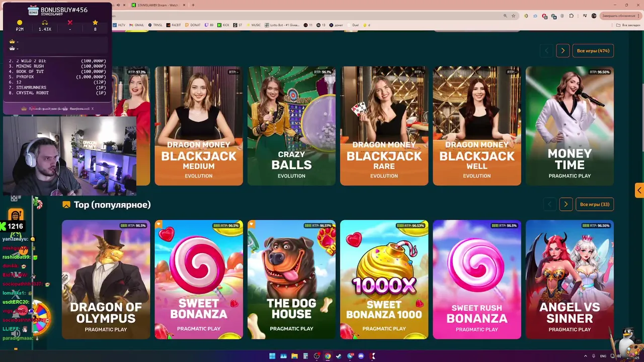Open the Dragon Money Blackjack Rare game
Image resolution: width=644 pixels, height=362 pixels.
tap(384, 126)
